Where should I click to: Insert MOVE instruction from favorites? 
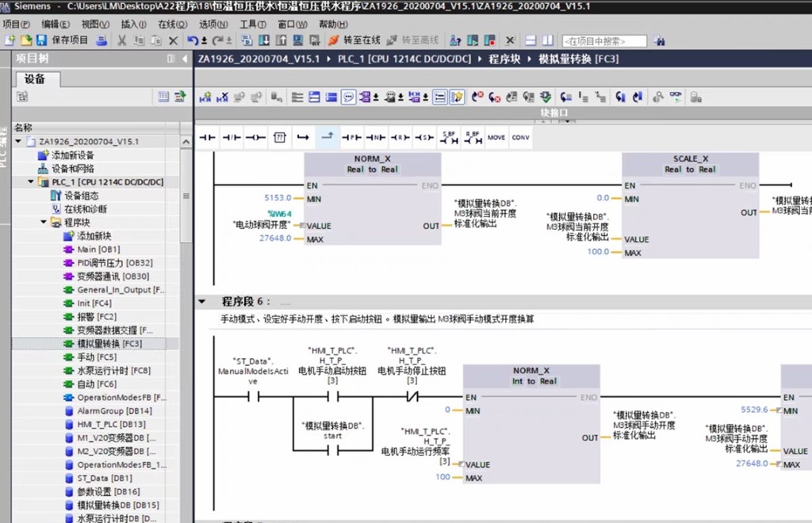496,138
